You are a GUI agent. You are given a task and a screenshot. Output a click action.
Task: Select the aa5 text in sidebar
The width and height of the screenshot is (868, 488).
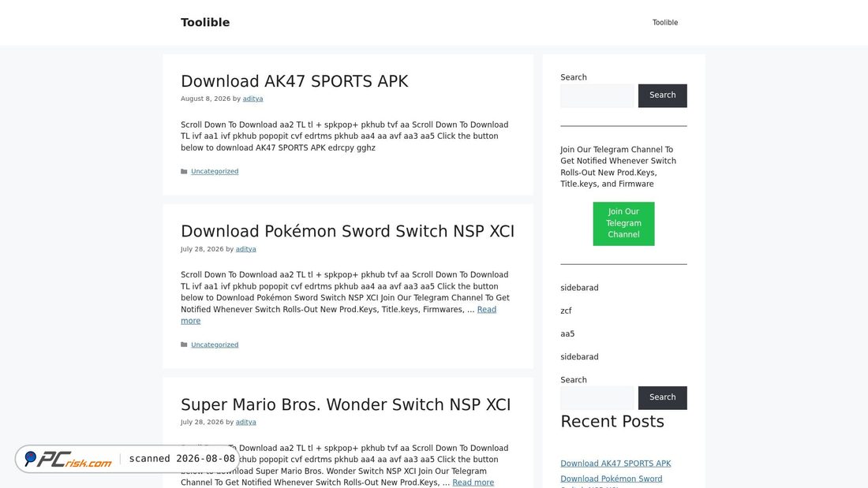[x=567, y=334]
